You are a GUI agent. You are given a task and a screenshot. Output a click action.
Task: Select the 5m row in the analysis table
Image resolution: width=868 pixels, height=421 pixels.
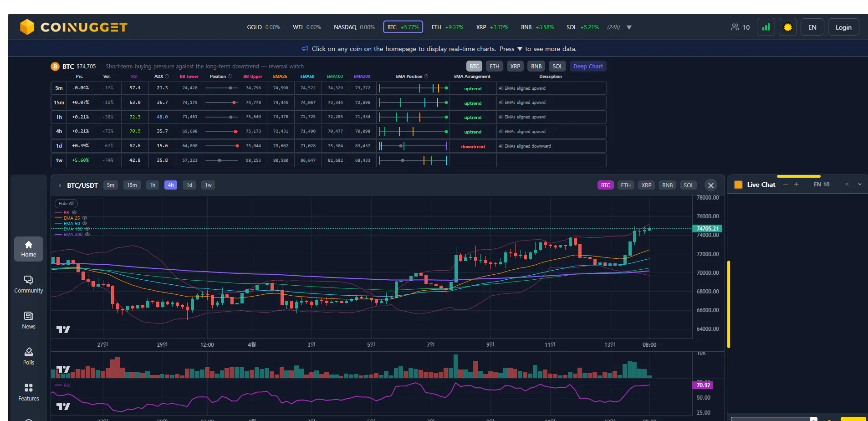click(x=328, y=88)
